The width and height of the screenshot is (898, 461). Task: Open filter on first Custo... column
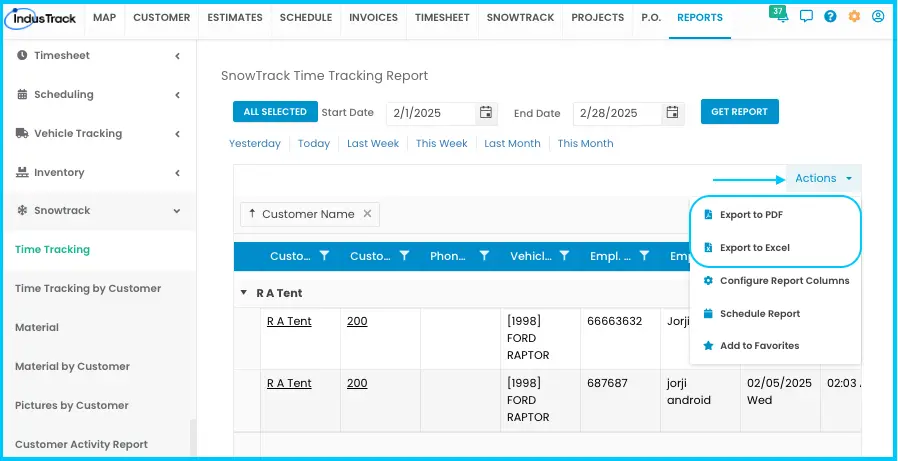(x=325, y=256)
